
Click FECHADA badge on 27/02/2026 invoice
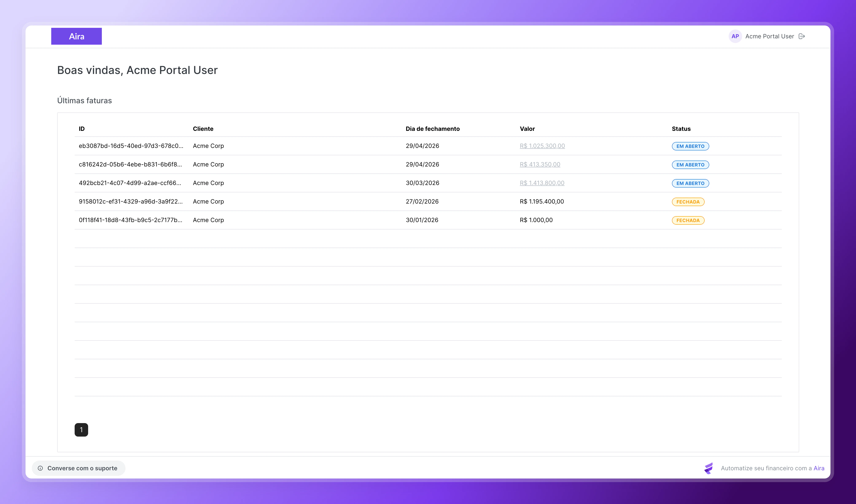click(x=688, y=202)
